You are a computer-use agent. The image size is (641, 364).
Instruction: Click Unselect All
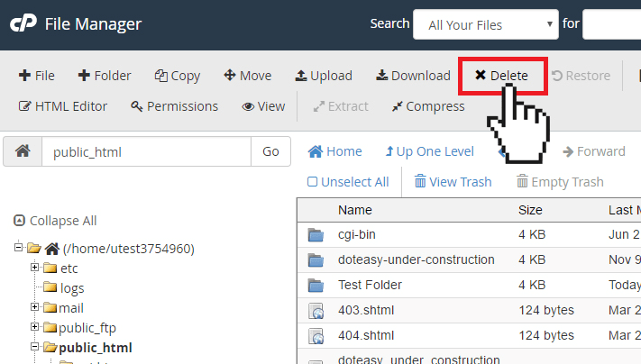click(x=348, y=182)
